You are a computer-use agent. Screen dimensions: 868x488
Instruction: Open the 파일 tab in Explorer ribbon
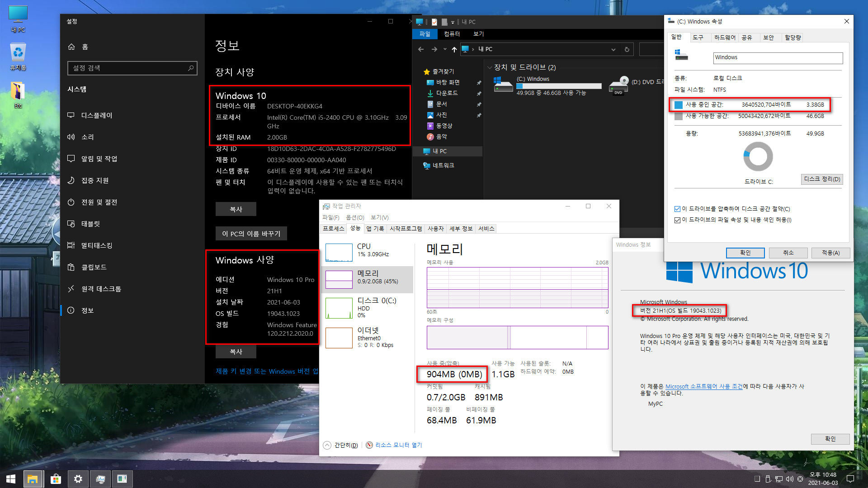(425, 34)
